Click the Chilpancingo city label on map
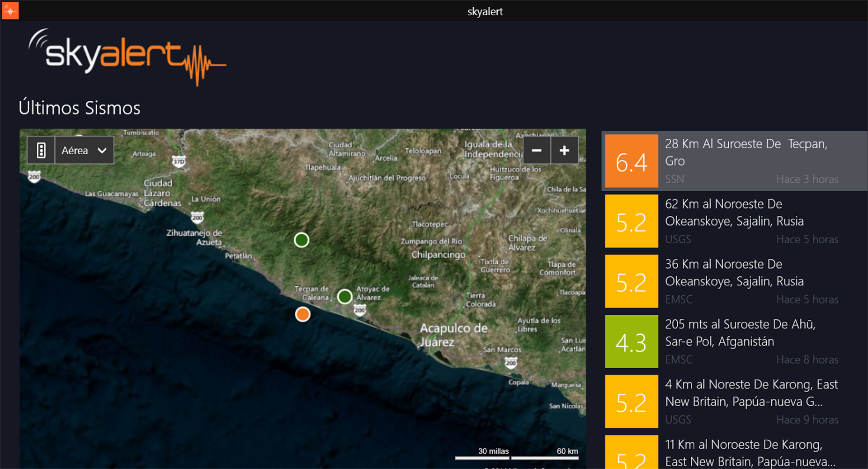This screenshot has width=868, height=469. point(438,255)
